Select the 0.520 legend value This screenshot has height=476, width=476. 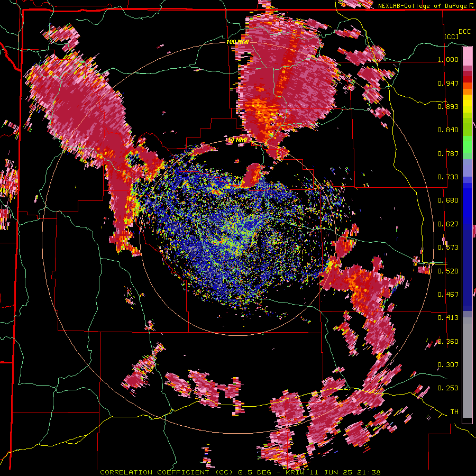(448, 271)
